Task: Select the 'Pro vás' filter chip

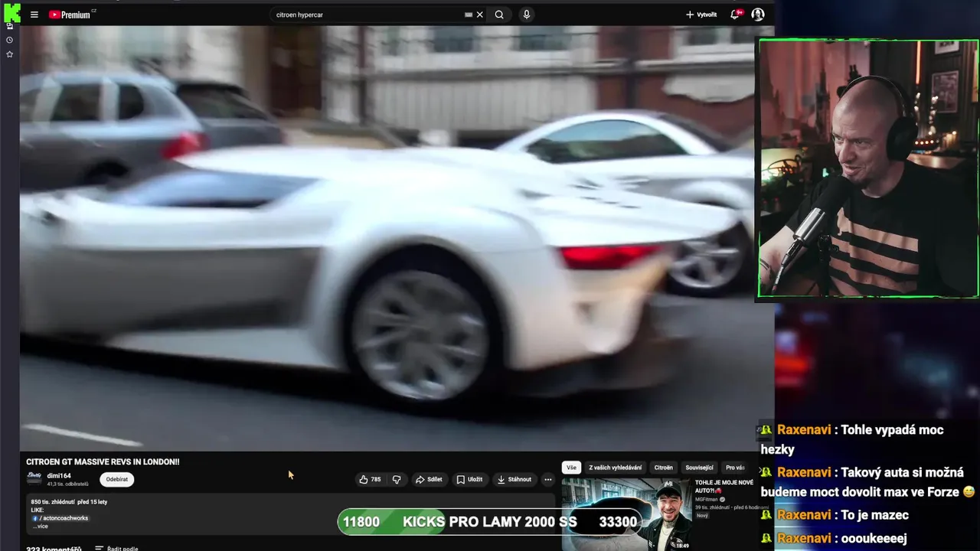Action: 735,468
